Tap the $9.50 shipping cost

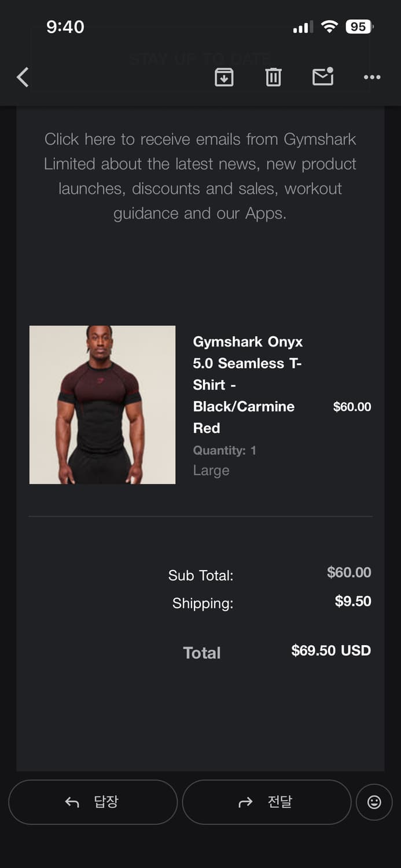click(x=353, y=601)
